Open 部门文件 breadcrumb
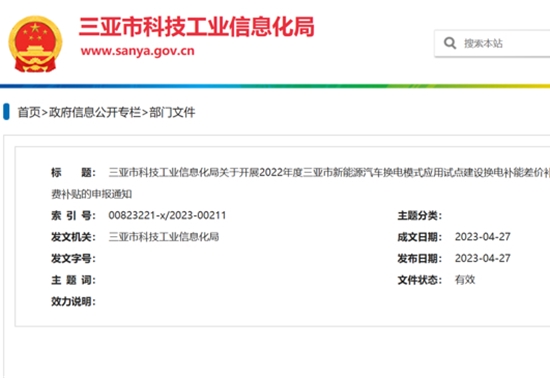This screenshot has width=550, height=378. pos(172,112)
